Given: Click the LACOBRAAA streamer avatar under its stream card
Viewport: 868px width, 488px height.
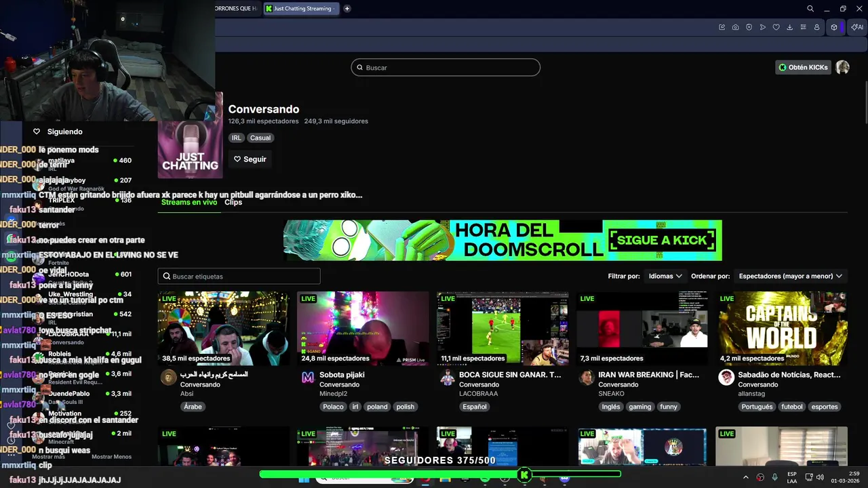Looking at the screenshot, I should [448, 378].
